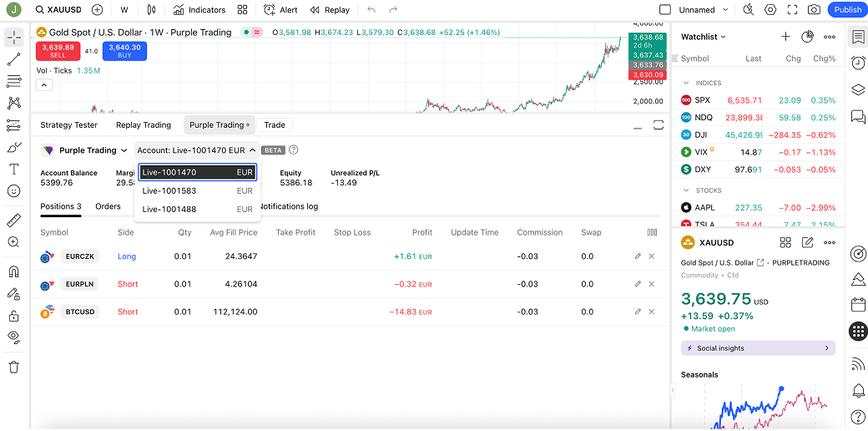Screen dimensions: 868x431
Task: Open the Orders tab
Action: (108, 206)
